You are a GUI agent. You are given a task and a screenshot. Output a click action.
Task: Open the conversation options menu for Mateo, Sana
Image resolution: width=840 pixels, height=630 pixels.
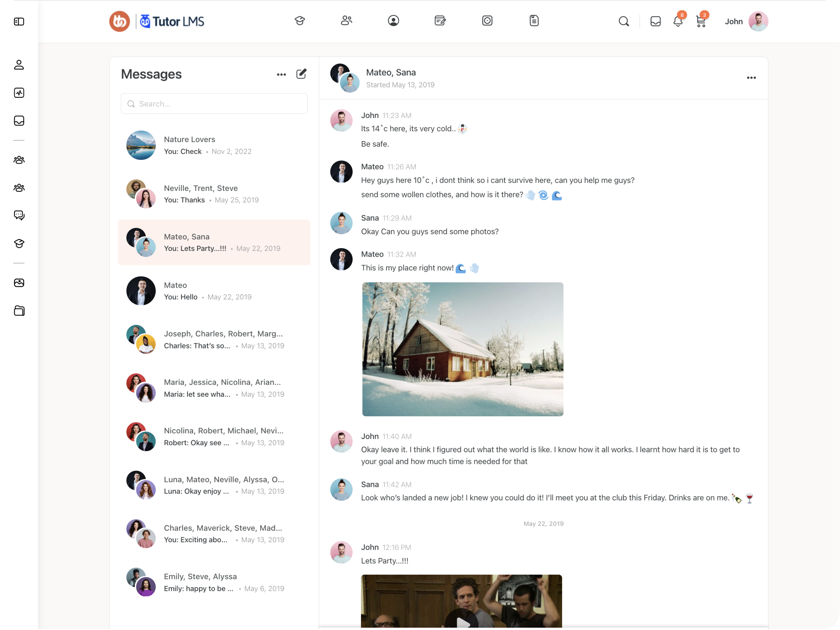click(x=751, y=78)
